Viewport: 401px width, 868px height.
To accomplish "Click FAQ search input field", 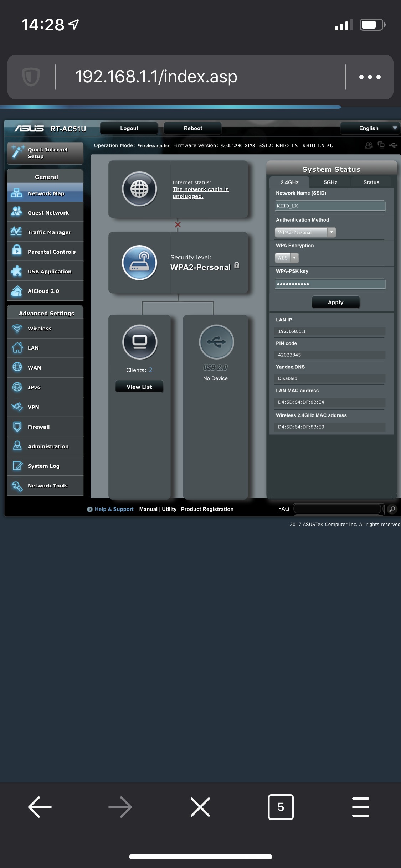I will [337, 509].
